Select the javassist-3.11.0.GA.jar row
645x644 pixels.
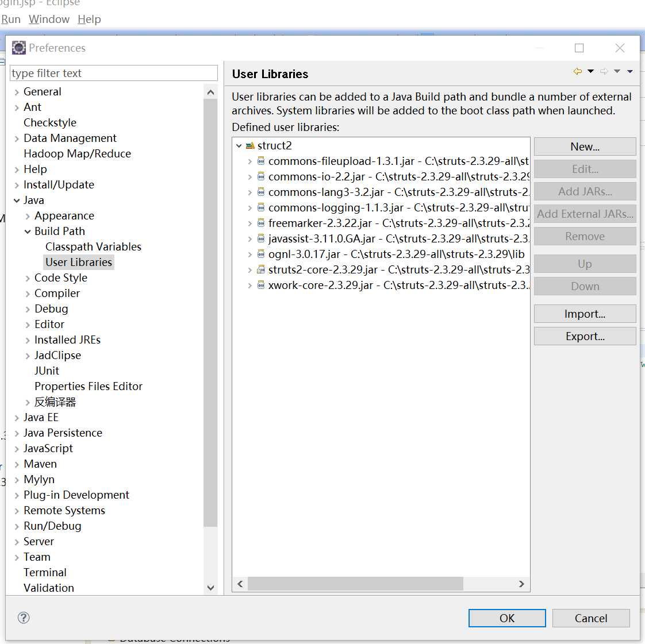(x=381, y=238)
